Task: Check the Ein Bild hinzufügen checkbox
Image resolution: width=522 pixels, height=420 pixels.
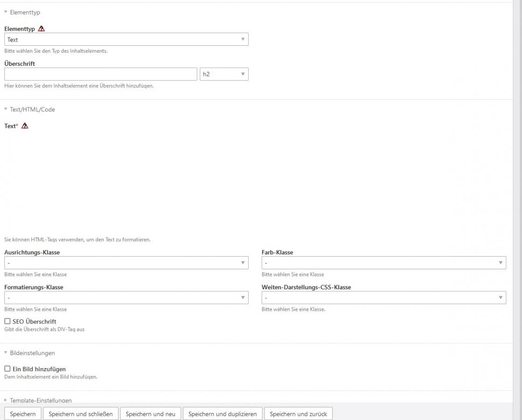Action: 7,369
